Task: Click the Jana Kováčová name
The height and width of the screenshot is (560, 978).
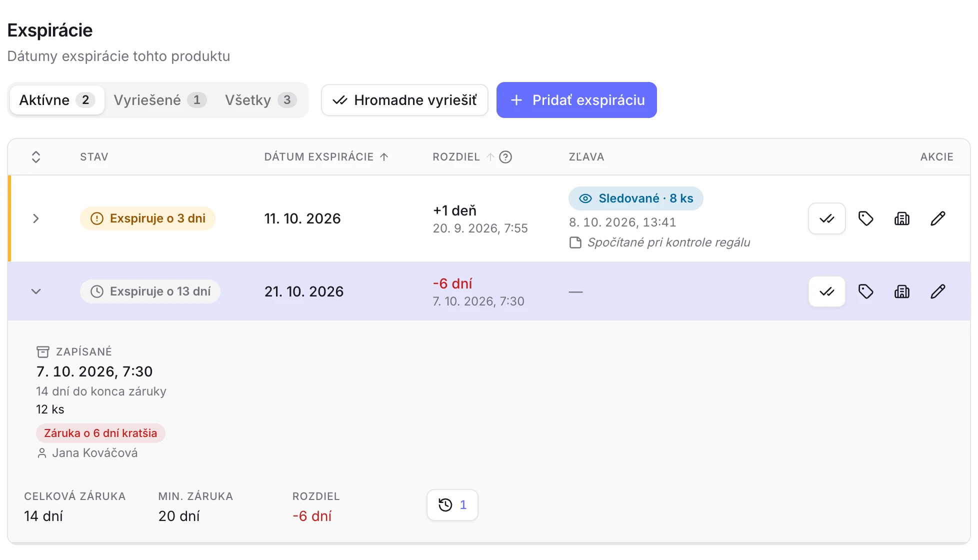Action: point(95,453)
